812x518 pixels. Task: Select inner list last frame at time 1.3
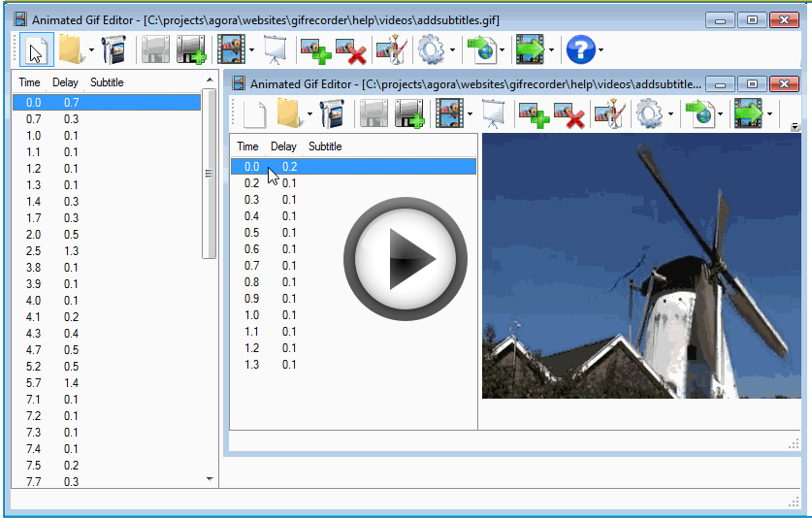(x=354, y=364)
